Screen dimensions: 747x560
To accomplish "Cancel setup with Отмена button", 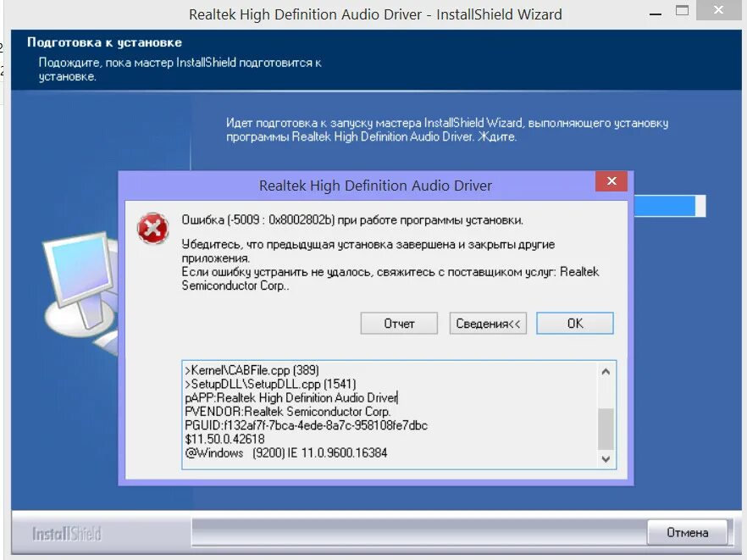I will [x=687, y=532].
